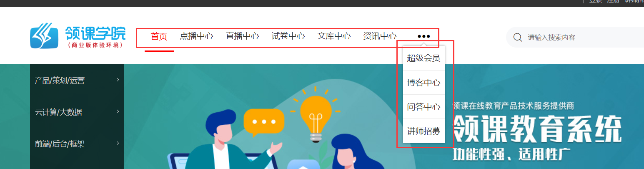
Task: Expand the chevron beside 前端/后台/框架
Action: (118, 143)
